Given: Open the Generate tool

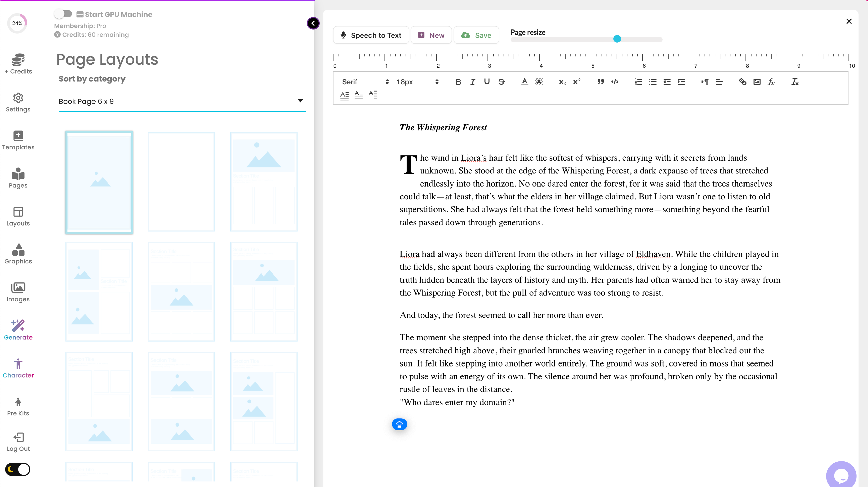Looking at the screenshot, I should click(18, 330).
